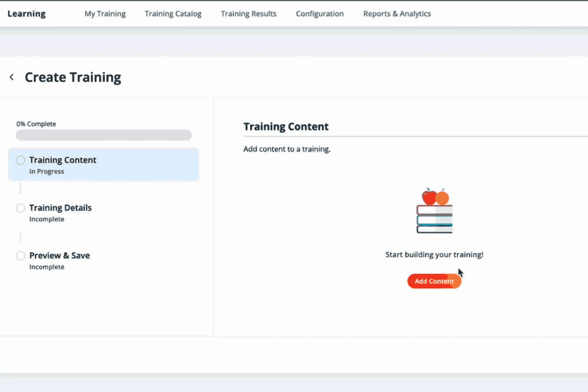Click the In Progress status text
Viewport: 588px width, 392px height.
coord(47,172)
